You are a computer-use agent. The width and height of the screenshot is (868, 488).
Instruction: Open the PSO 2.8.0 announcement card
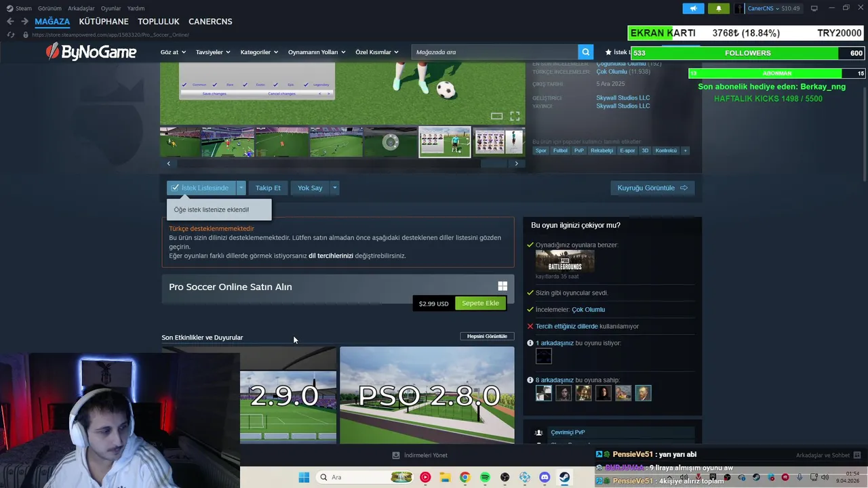[427, 395]
